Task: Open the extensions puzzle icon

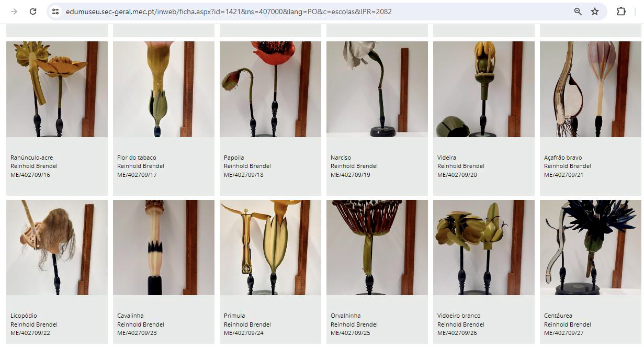Action: pos(621,12)
